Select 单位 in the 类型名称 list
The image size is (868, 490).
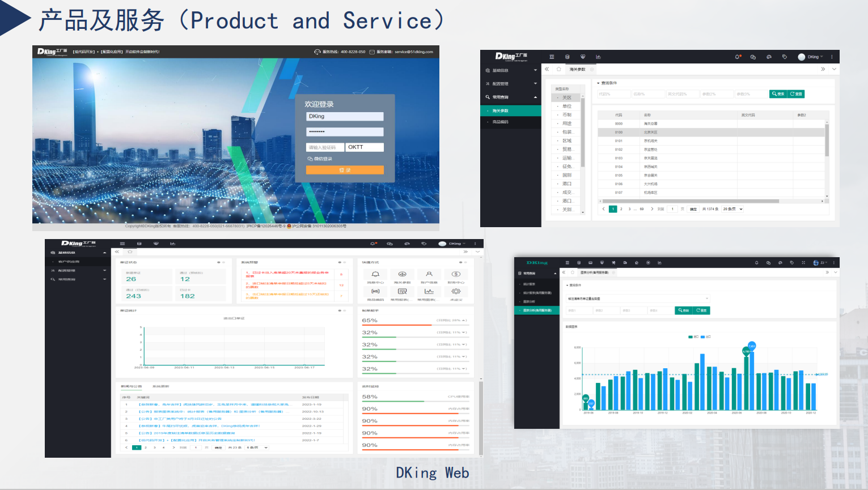[567, 106]
